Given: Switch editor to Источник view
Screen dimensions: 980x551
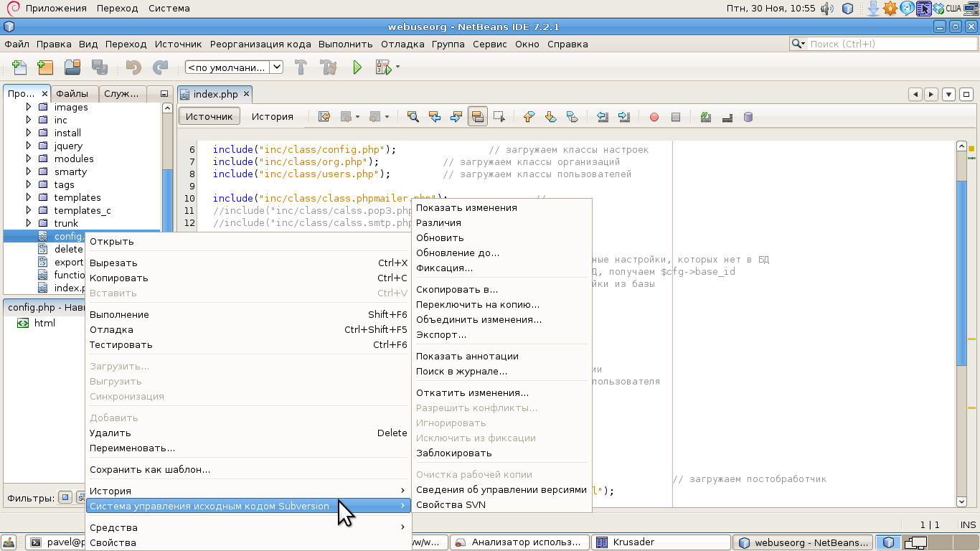Looking at the screenshot, I should (209, 117).
